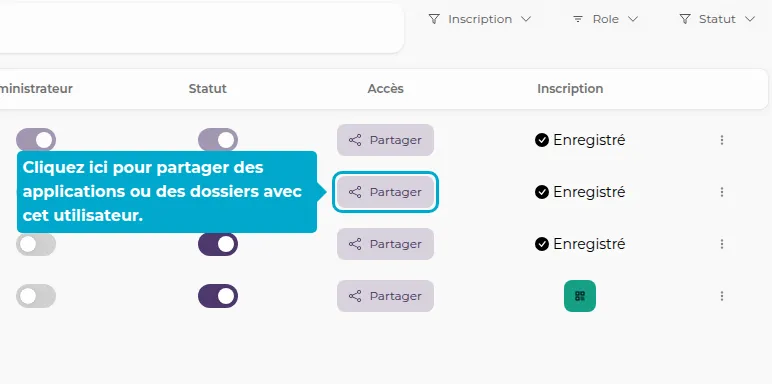Open three-dot menu in third row
772x384 pixels.
click(x=722, y=244)
